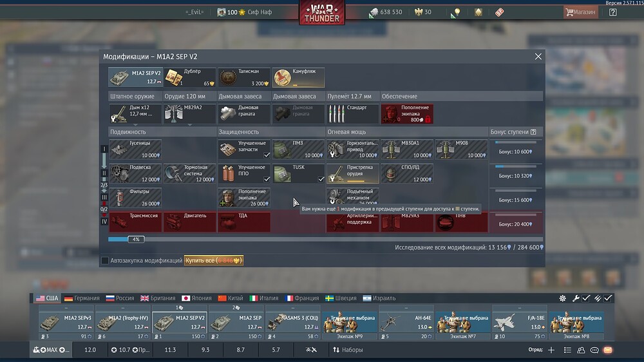The image size is (644, 362).
Task: Enable Автозакупка модификаций checkbox
Action: coord(105,260)
